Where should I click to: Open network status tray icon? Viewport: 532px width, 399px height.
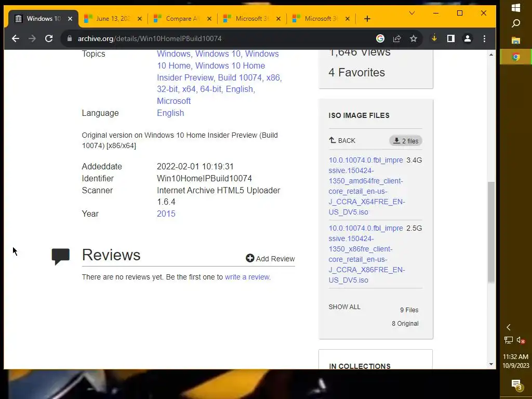pos(508,340)
